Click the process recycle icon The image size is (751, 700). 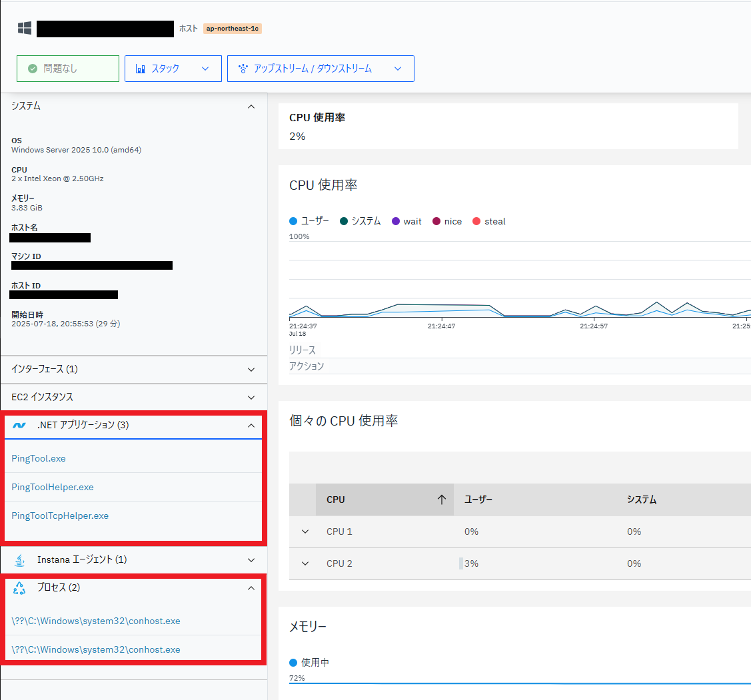(19, 588)
